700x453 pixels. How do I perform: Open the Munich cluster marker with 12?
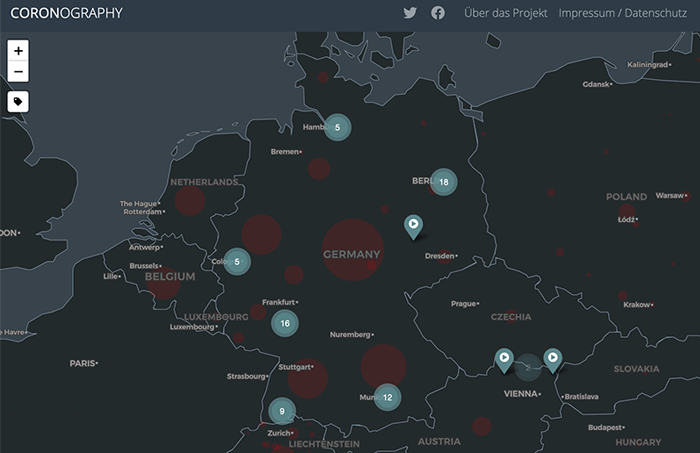[x=388, y=397]
